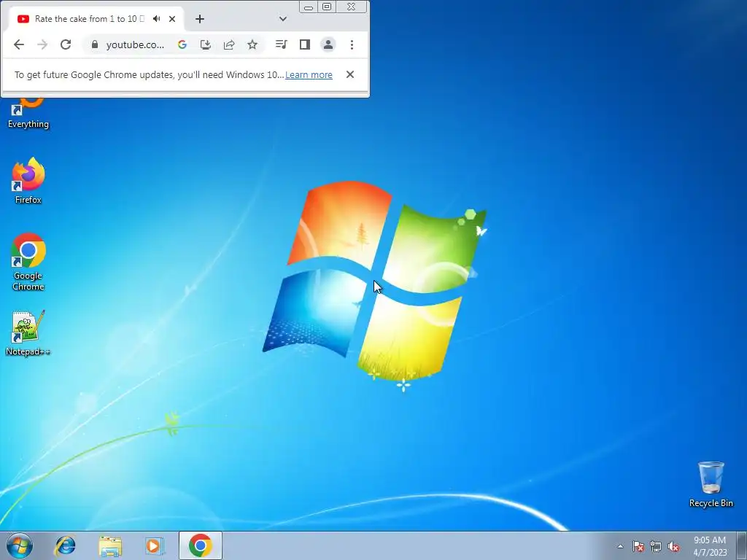Click the youtube.co... address bar
Viewport: 747px width, 560px height.
135,44
